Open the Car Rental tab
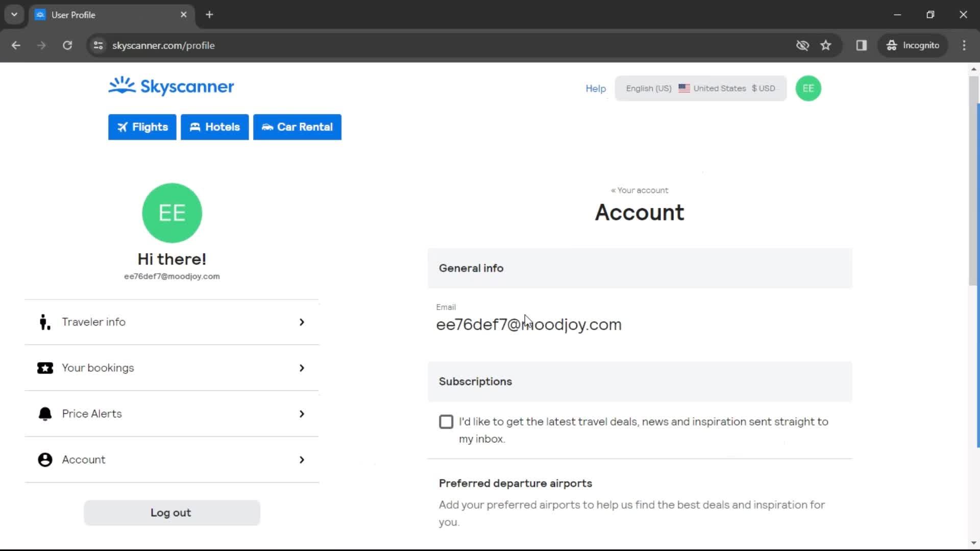980x551 pixels. pos(297,127)
